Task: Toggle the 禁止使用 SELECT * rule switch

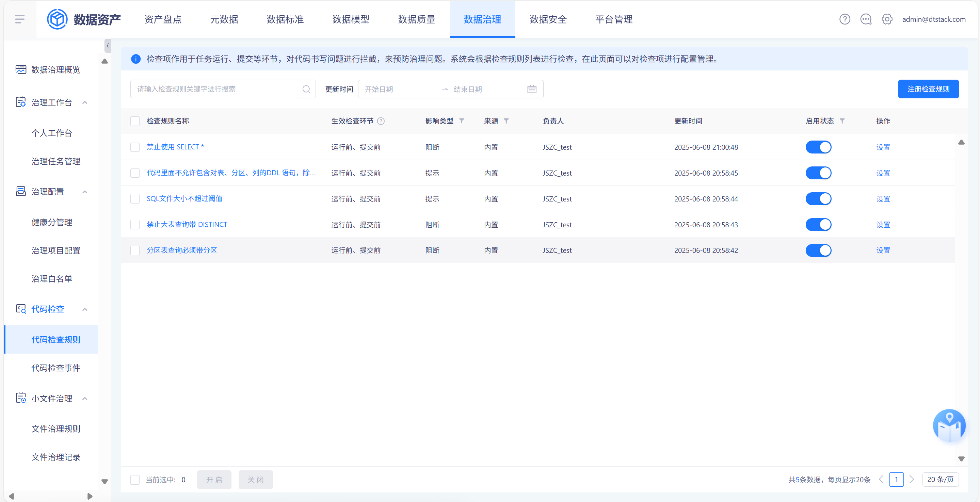Action: (818, 147)
